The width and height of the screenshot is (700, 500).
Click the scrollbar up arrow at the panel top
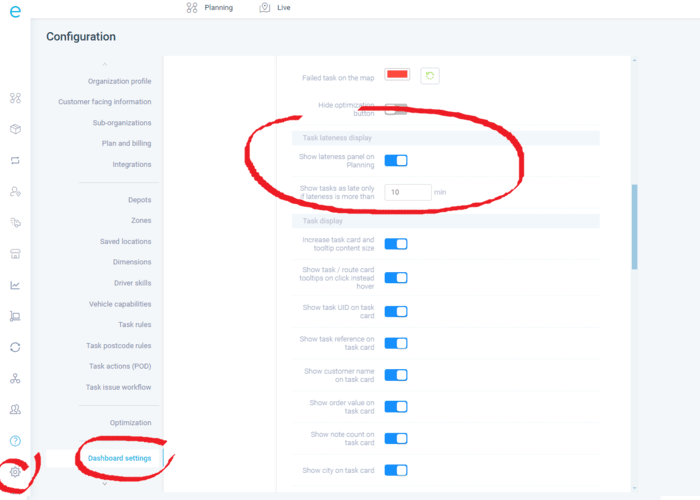coord(634,60)
